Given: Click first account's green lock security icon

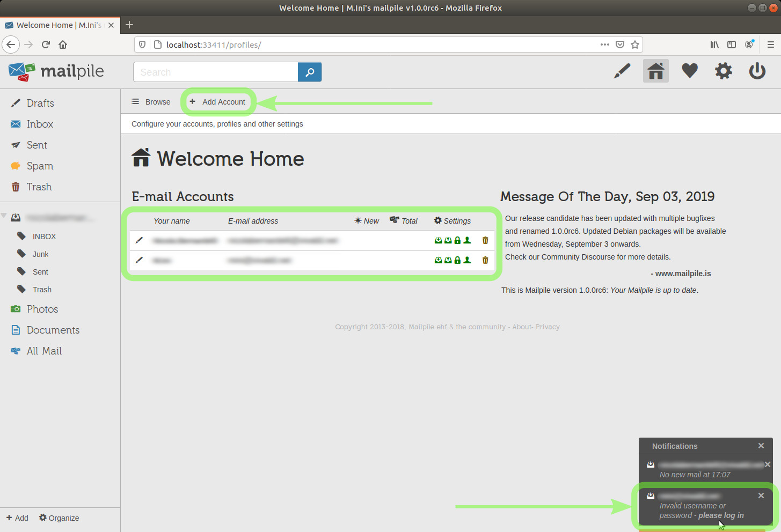Looking at the screenshot, I should coord(457,240).
